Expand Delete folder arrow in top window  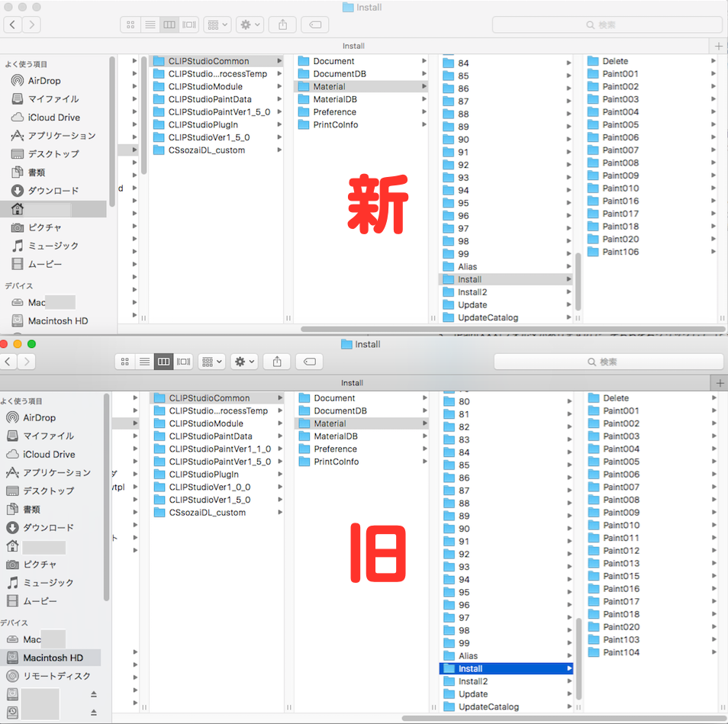pyautogui.click(x=714, y=61)
